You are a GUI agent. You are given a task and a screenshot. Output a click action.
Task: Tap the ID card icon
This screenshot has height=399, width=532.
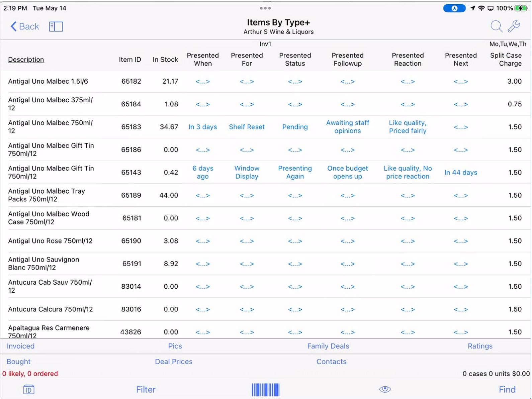[x=29, y=389]
